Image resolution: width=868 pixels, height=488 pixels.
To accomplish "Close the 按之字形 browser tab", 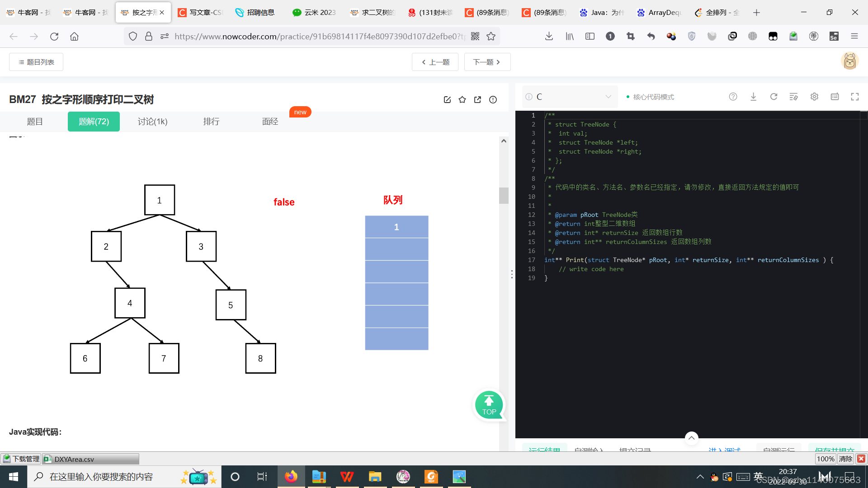I will 162,13.
